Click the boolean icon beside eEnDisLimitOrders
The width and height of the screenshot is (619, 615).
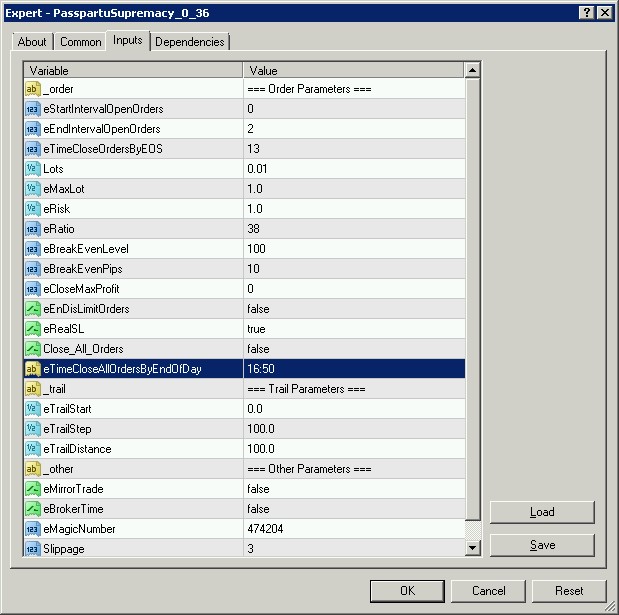coord(33,309)
